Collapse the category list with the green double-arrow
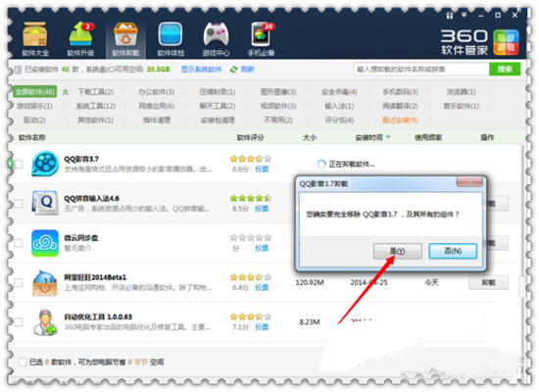 pos(66,92)
